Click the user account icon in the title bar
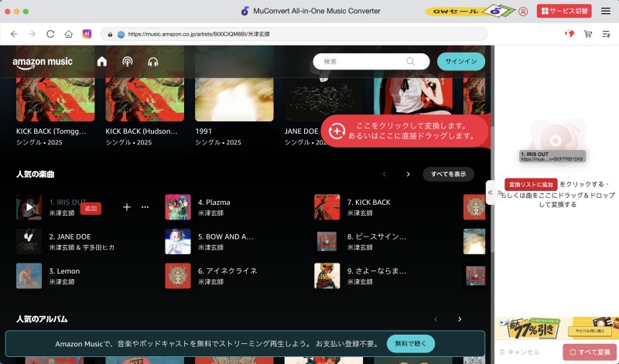 [523, 12]
